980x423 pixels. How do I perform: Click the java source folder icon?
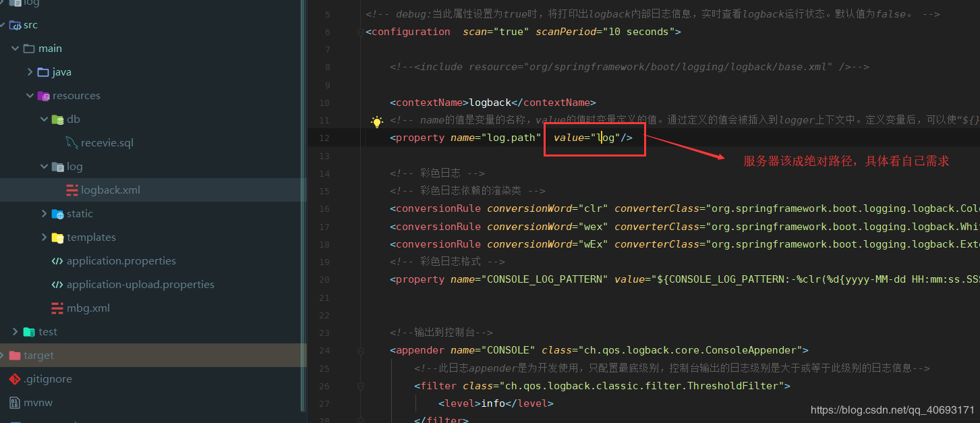click(x=43, y=72)
